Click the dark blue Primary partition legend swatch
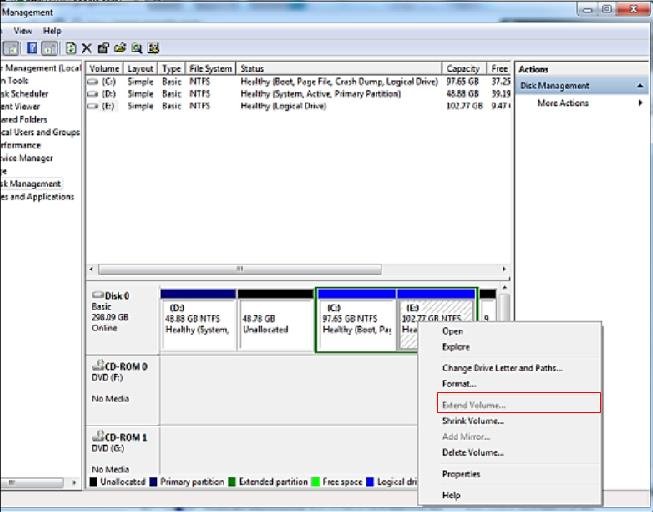The image size is (653, 512). pyautogui.click(x=153, y=482)
